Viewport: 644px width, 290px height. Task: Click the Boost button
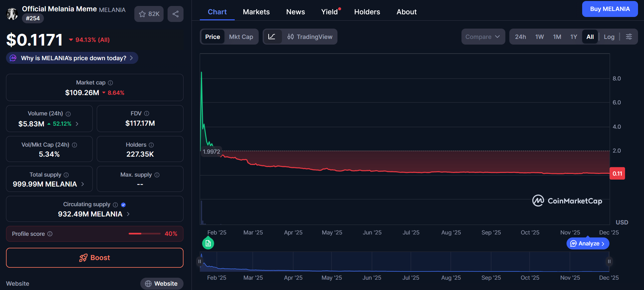point(95,258)
